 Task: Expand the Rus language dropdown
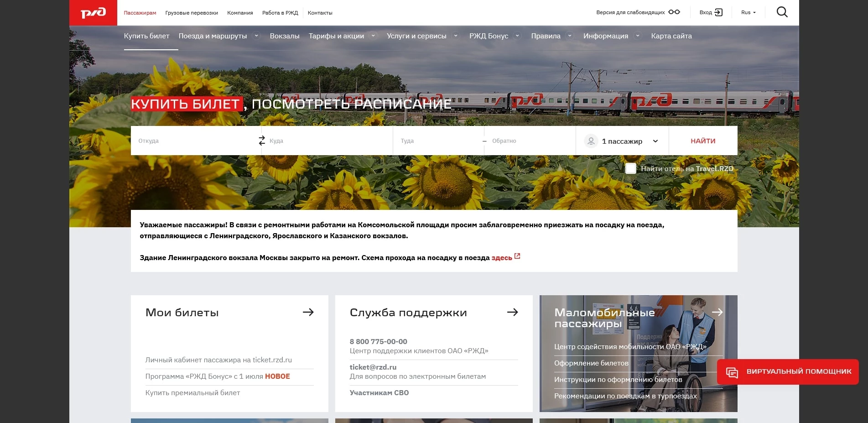pyautogui.click(x=748, y=12)
